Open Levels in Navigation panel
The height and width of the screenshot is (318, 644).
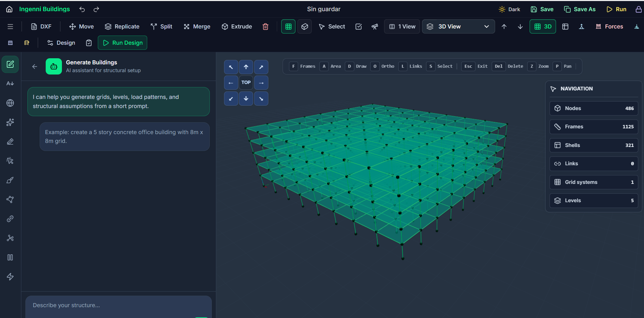(594, 200)
